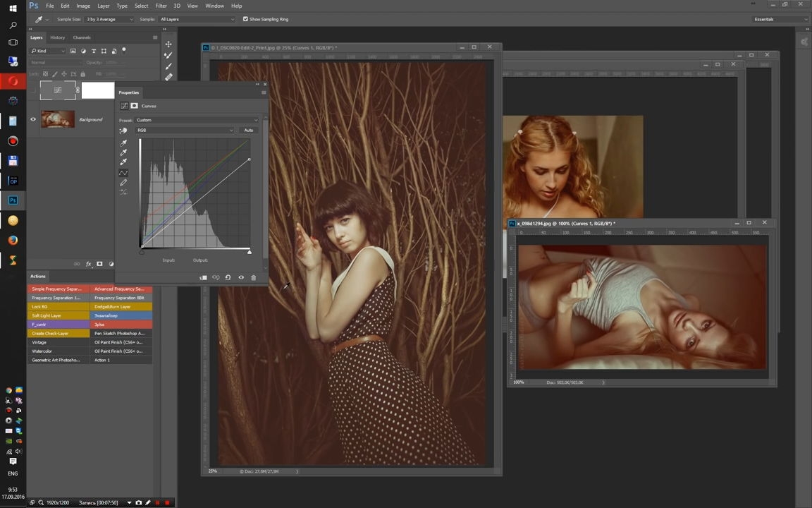Run the Dodge&Burn Layer action
Image resolution: width=812 pixels, height=508 pixels.
pos(121,307)
